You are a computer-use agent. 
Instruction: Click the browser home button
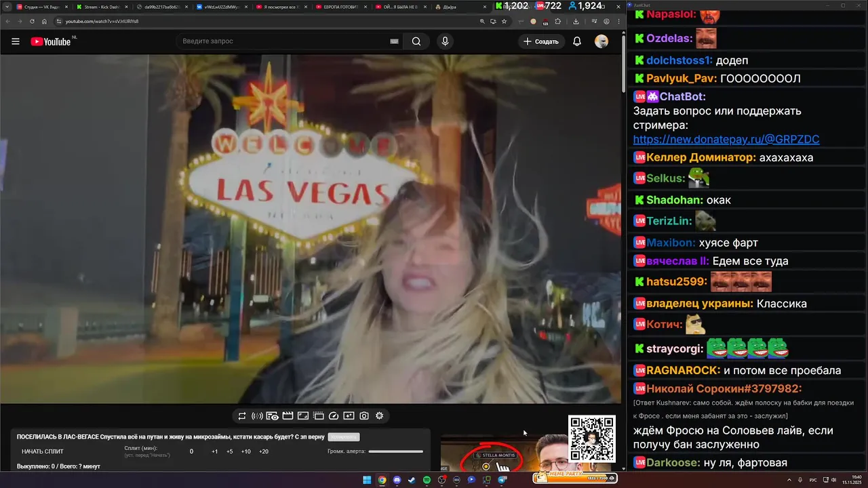click(x=44, y=21)
